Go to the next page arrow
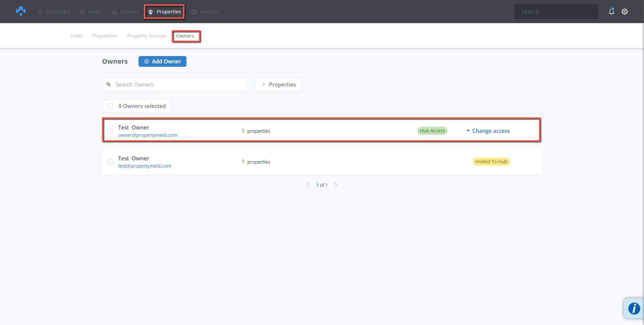 pyautogui.click(x=336, y=185)
